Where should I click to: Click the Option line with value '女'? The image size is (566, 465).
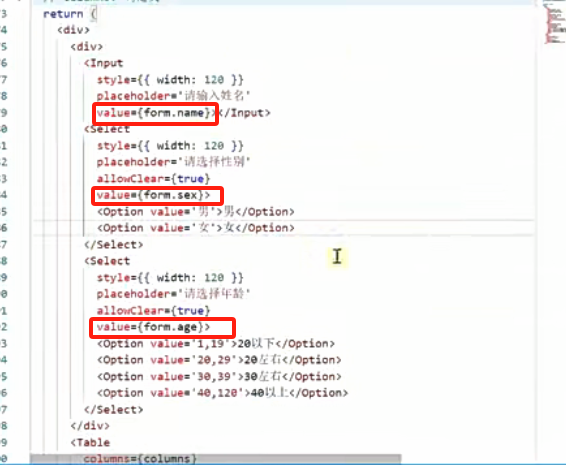196,228
